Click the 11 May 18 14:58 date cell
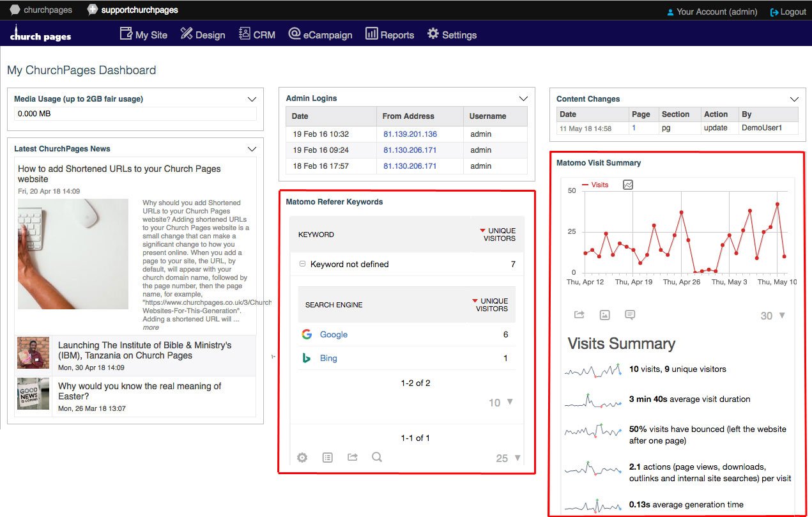The image size is (812, 517). (x=592, y=128)
